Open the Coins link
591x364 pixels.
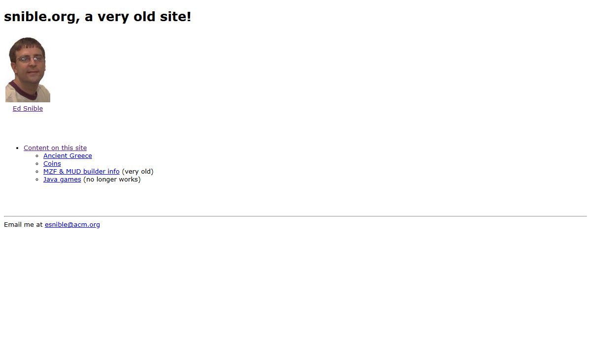coord(52,164)
